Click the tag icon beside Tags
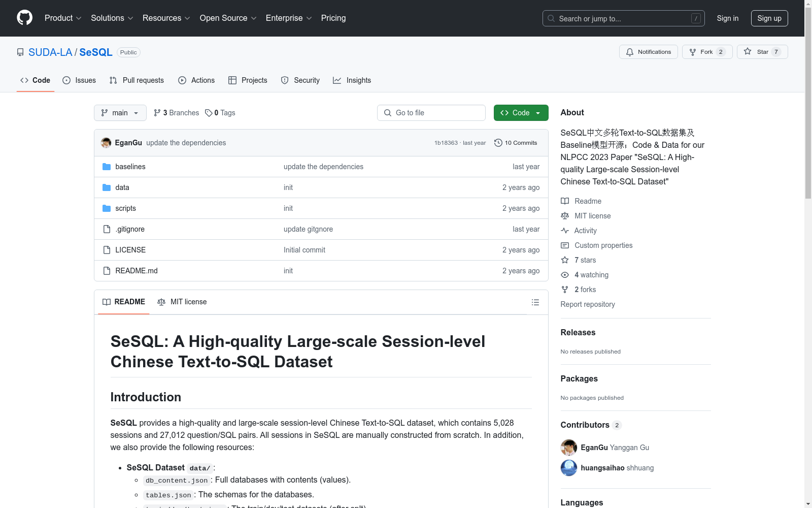Image resolution: width=812 pixels, height=508 pixels. pos(209,113)
